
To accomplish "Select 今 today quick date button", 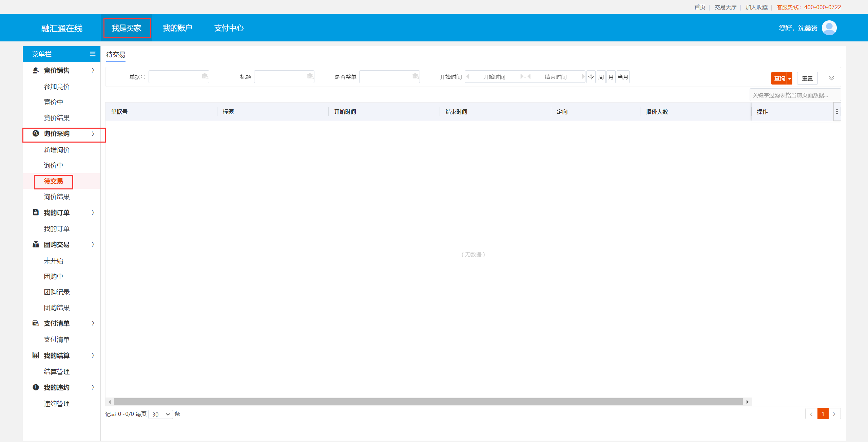I will (x=591, y=77).
